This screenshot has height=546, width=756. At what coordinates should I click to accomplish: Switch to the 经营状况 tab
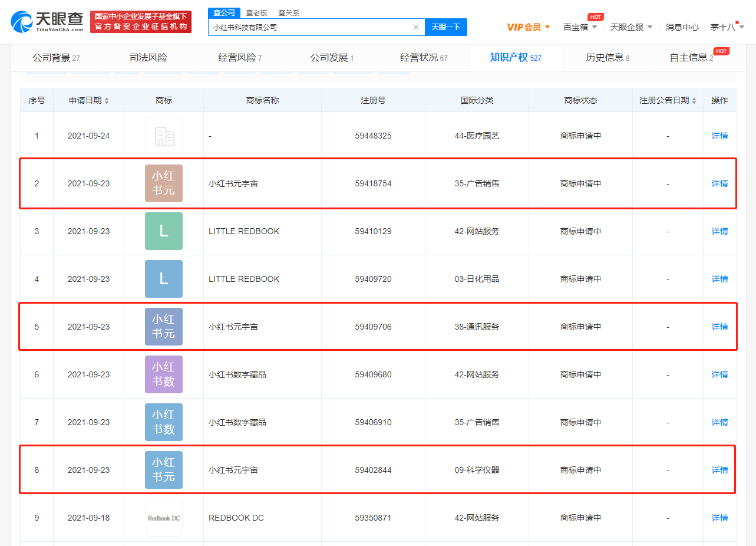tap(424, 58)
